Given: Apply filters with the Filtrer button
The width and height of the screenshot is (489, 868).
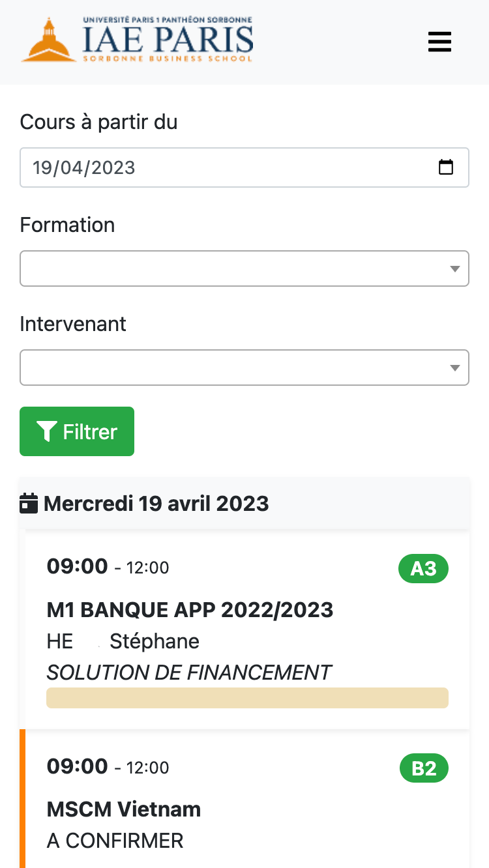Looking at the screenshot, I should point(77,431).
